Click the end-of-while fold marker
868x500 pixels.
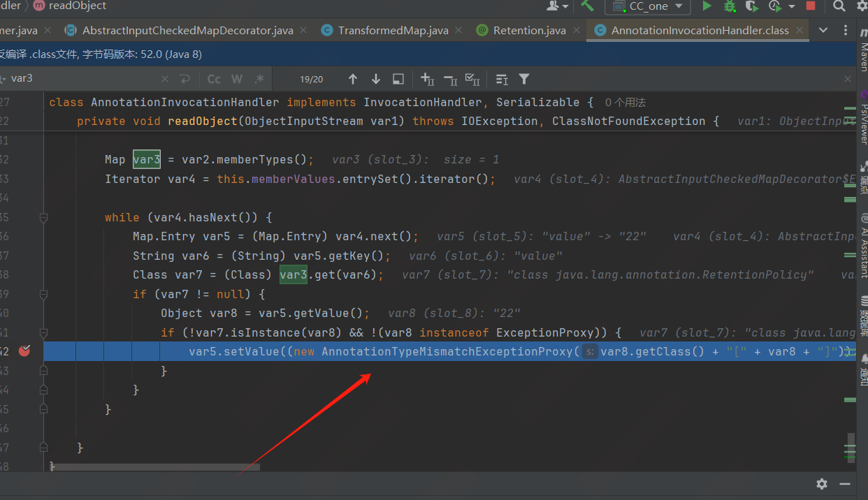tap(43, 409)
